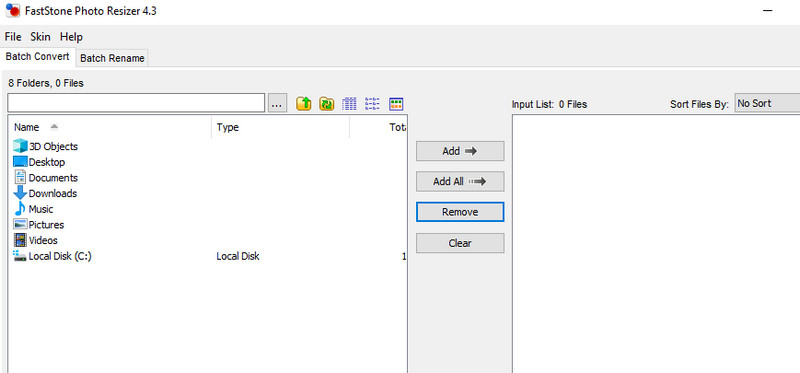This screenshot has height=373, width=800.
Task: Switch to details view icon
Action: [349, 104]
